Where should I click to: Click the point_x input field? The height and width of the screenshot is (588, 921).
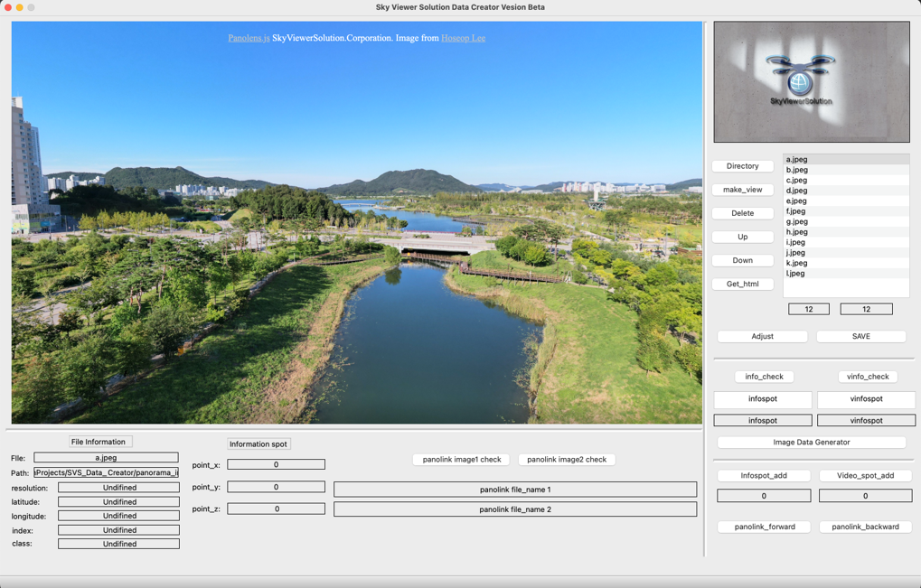point(276,464)
